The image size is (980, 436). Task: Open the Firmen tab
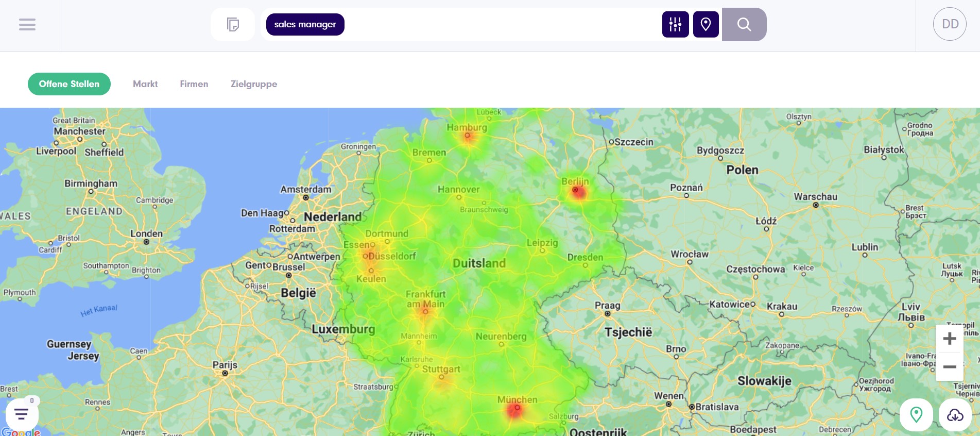(194, 84)
